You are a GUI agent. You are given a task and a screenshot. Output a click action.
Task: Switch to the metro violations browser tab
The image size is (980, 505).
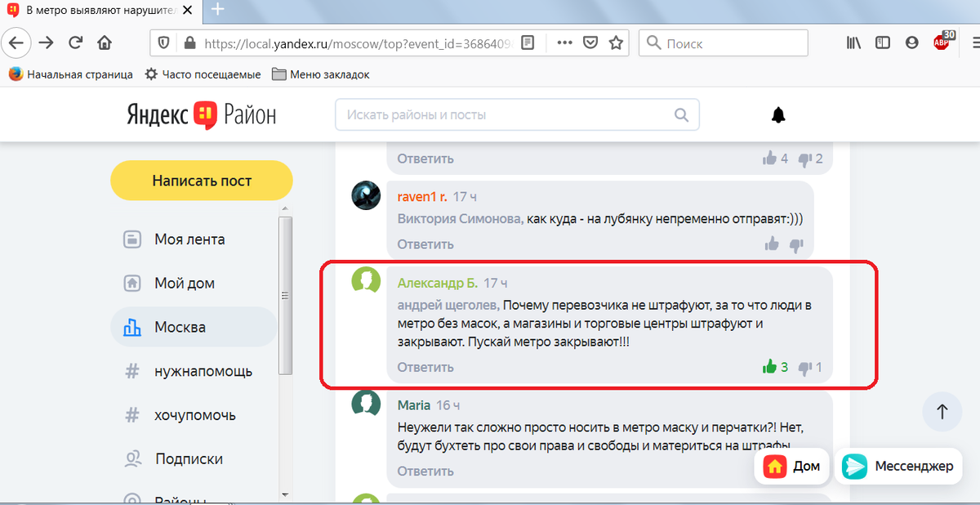coord(98,11)
